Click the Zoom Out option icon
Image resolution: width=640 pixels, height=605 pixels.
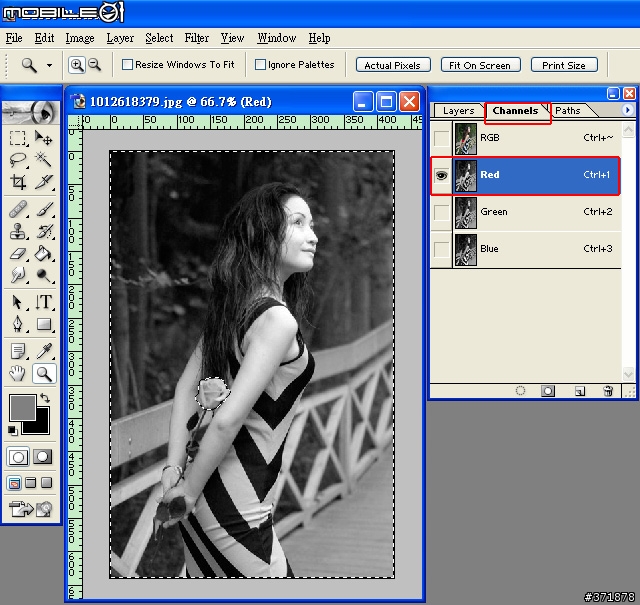click(x=94, y=65)
